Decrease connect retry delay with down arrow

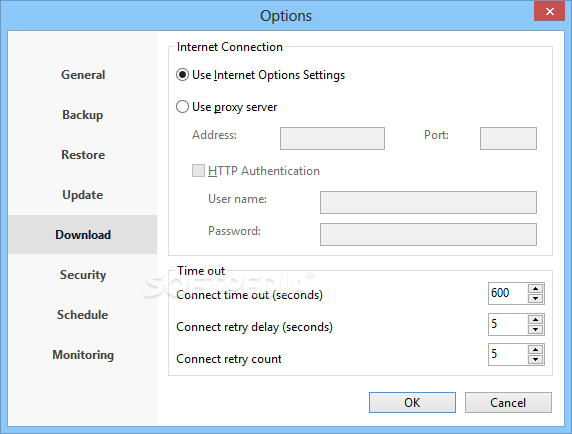pyautogui.click(x=535, y=329)
